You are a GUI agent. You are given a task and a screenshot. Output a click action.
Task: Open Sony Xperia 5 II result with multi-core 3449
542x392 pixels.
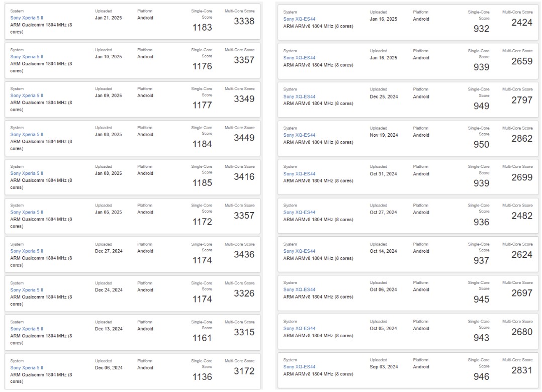click(x=27, y=135)
